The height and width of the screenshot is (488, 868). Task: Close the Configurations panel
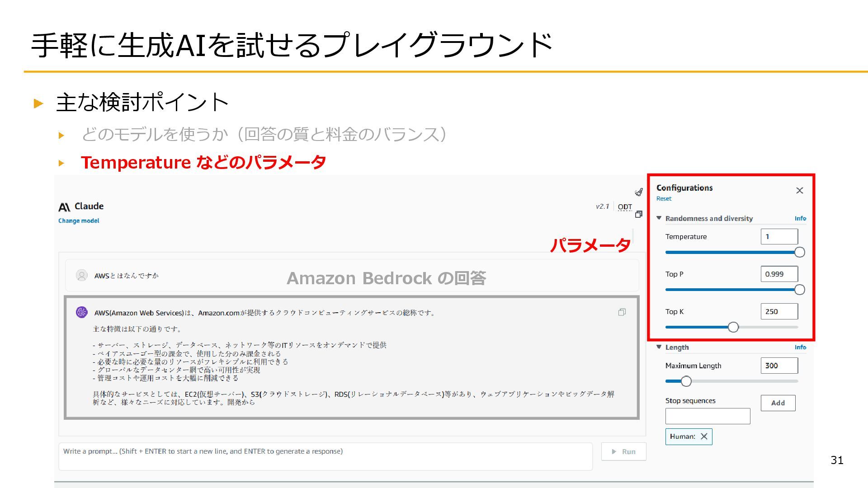[799, 191]
